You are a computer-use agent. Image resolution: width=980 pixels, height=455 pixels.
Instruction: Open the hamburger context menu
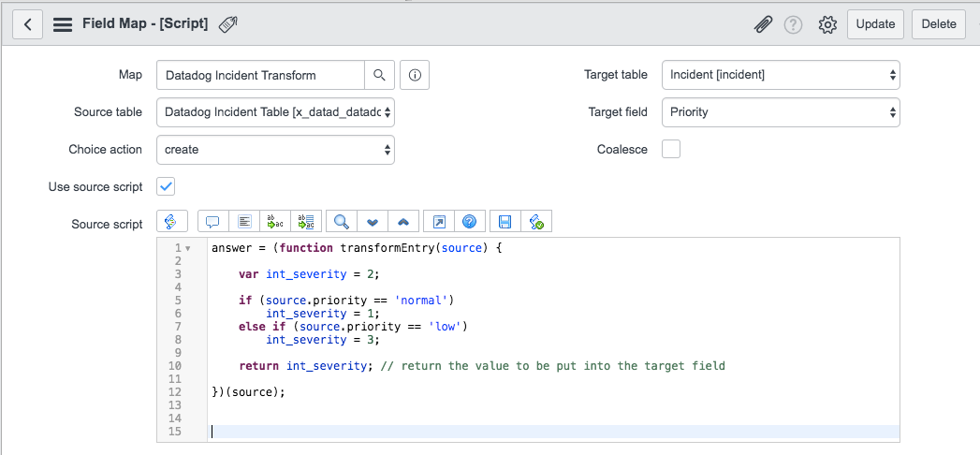pos(63,24)
